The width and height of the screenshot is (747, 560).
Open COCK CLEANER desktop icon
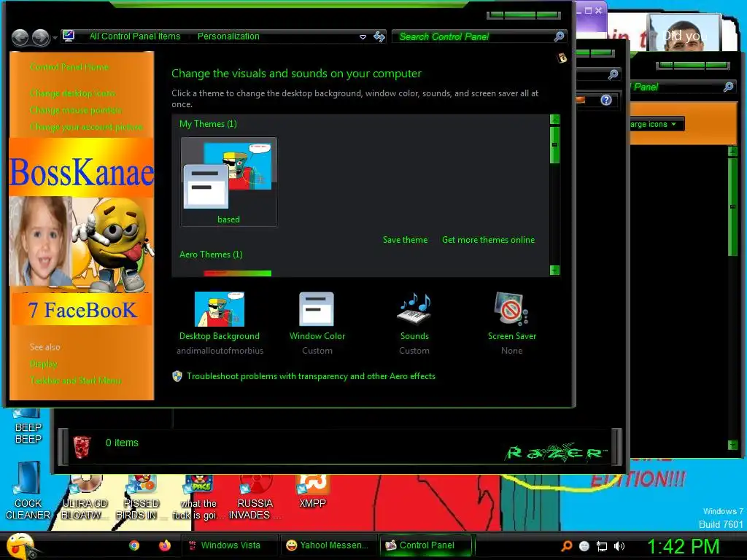[x=28, y=491]
